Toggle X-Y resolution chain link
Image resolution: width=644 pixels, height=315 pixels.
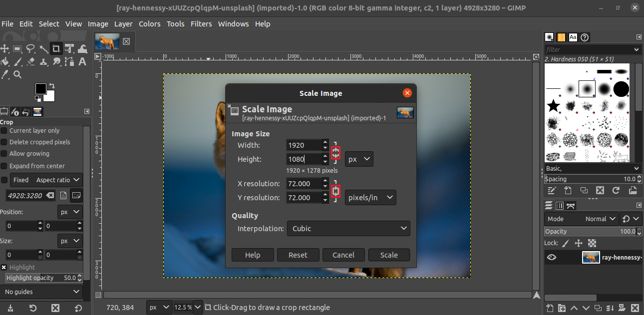tap(335, 191)
